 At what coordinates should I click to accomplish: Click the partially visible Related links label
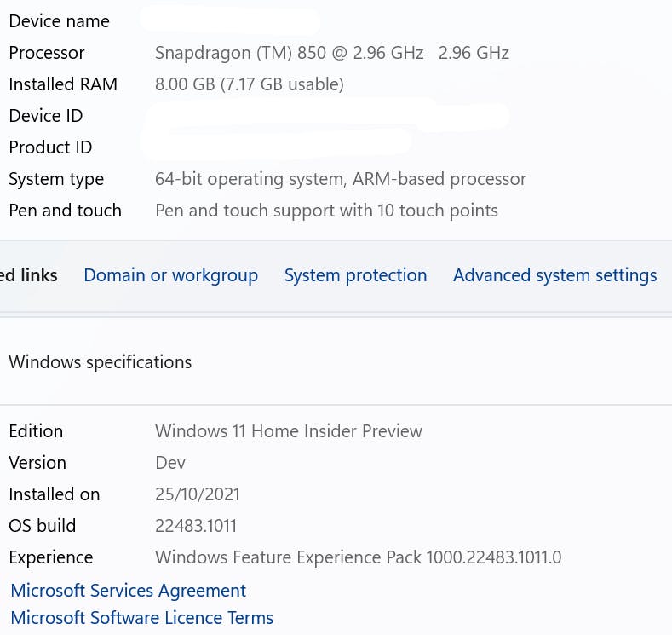[x=28, y=275]
